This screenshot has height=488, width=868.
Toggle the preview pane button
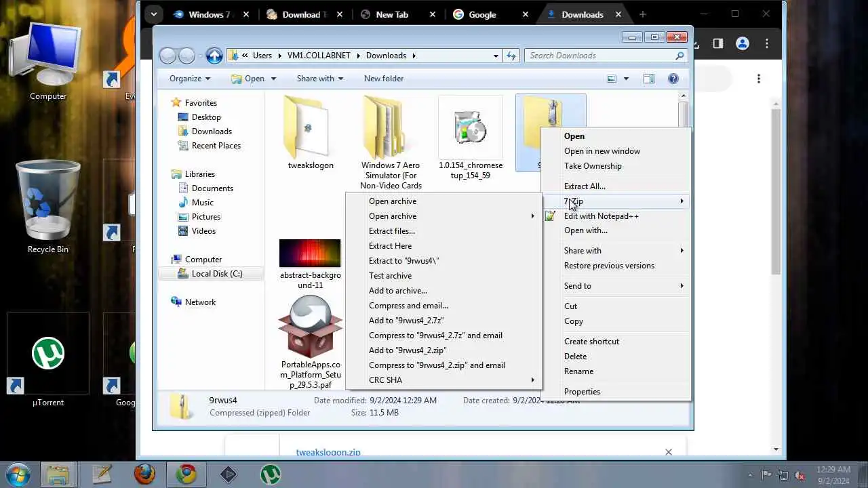(649, 79)
